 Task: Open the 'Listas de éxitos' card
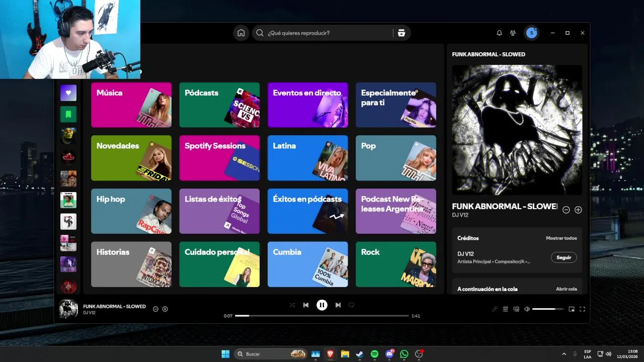[219, 211]
